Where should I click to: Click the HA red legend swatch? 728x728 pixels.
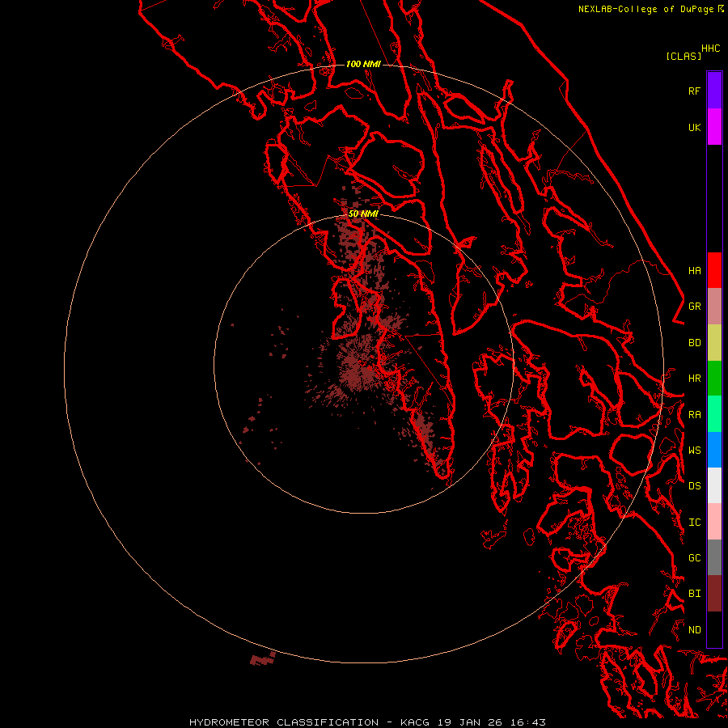pyautogui.click(x=714, y=270)
